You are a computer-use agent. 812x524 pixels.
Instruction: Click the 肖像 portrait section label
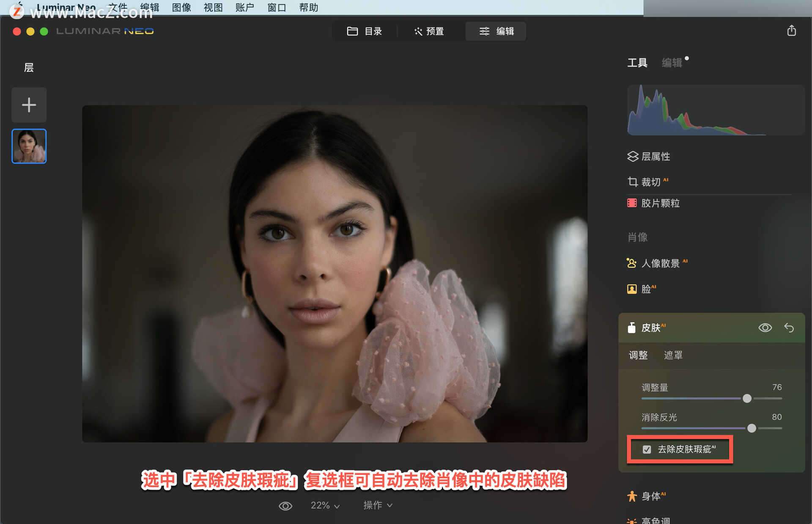(x=637, y=237)
